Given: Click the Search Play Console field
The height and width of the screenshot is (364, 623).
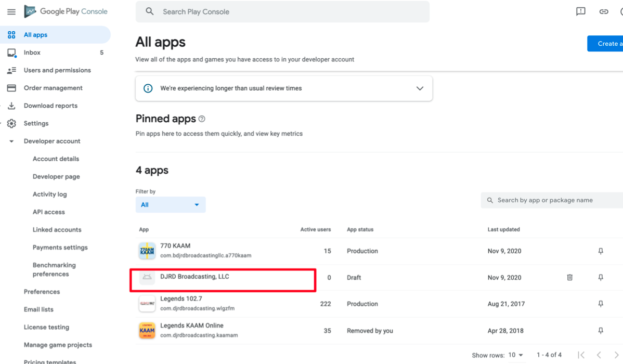Looking at the screenshot, I should (x=282, y=11).
